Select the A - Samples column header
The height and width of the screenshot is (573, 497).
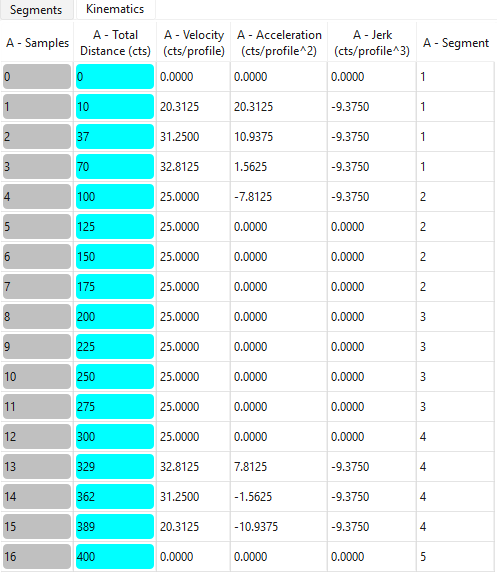37,43
